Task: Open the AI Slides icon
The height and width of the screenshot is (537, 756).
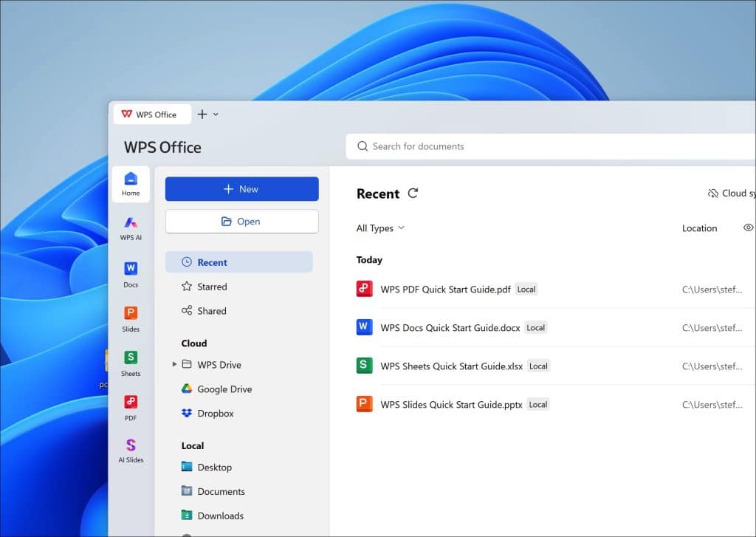Action: coord(131,448)
